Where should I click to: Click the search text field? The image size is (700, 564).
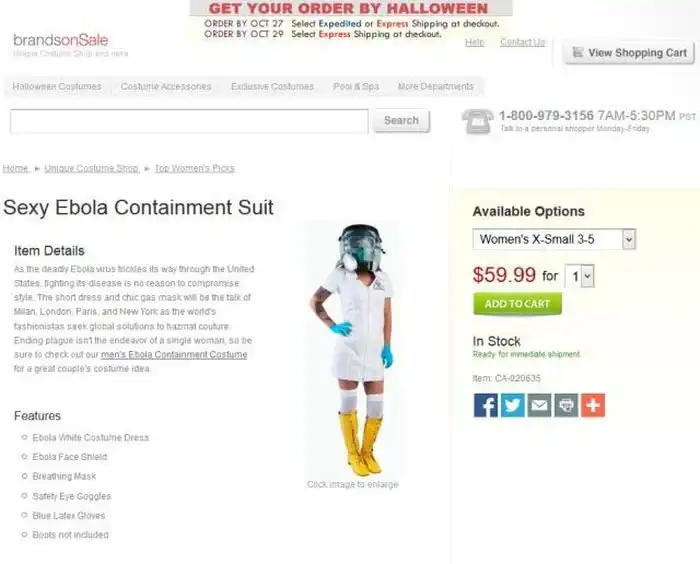coord(189,121)
